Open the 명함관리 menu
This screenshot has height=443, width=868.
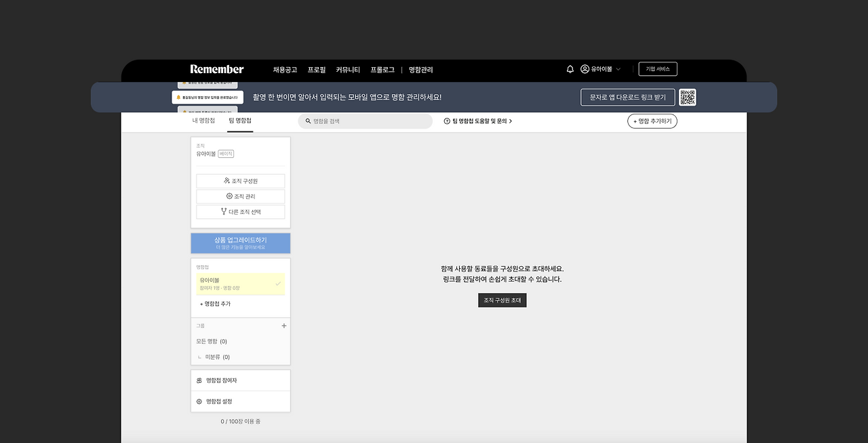coord(420,70)
